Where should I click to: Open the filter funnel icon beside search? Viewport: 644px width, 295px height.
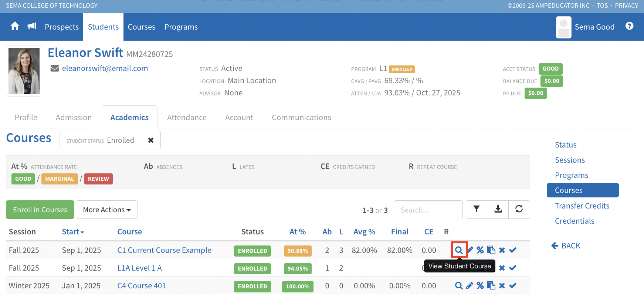point(477,210)
